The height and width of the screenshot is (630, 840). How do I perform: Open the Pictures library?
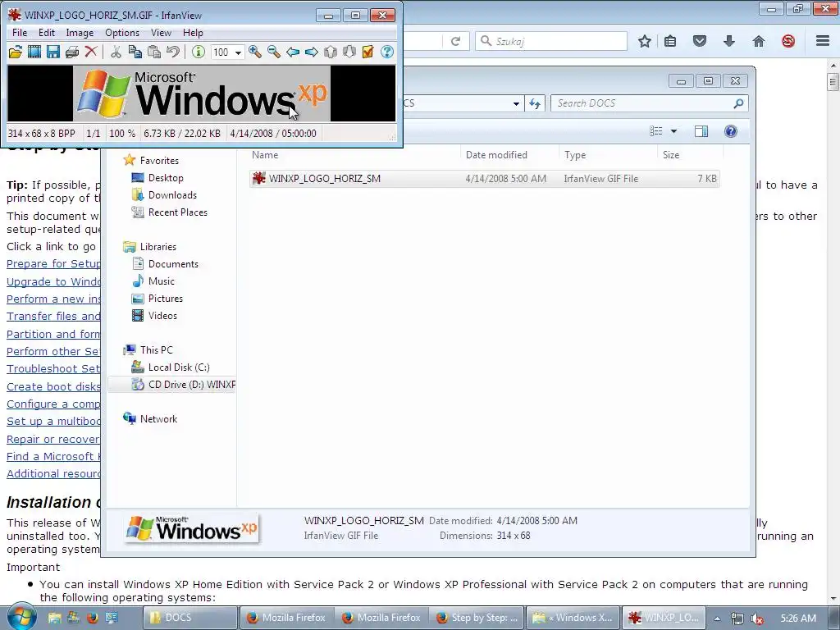[x=165, y=299]
